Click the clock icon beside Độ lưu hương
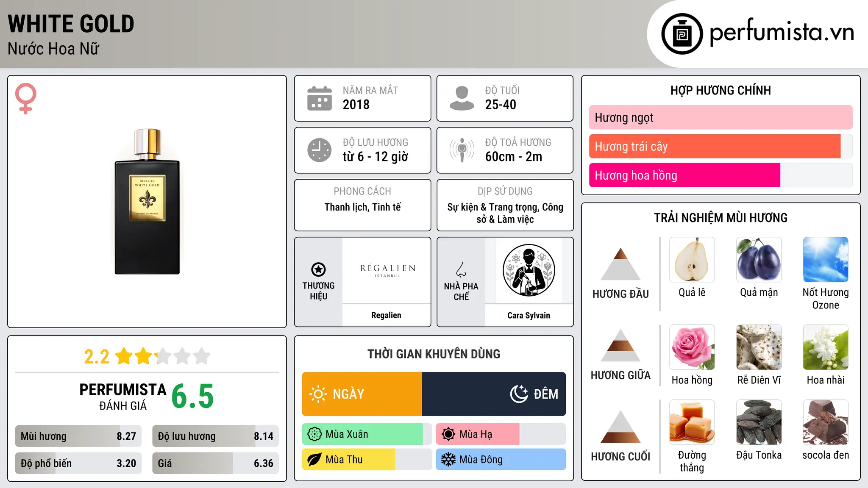Screen dimensions: 868x488 [x=320, y=150]
